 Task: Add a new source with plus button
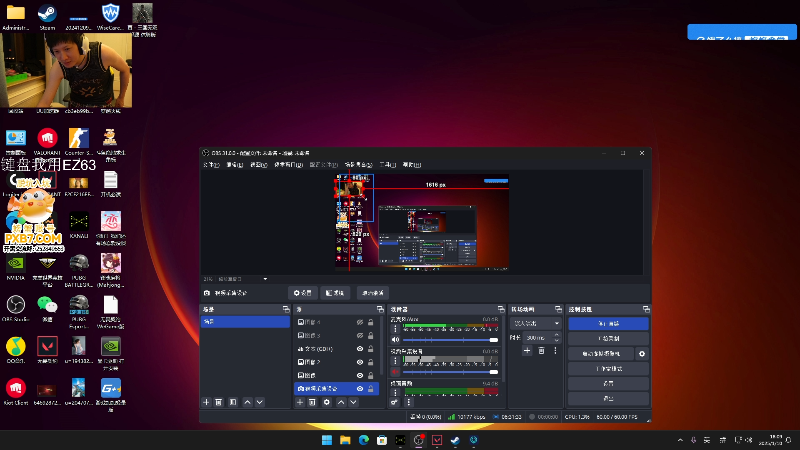[300, 402]
